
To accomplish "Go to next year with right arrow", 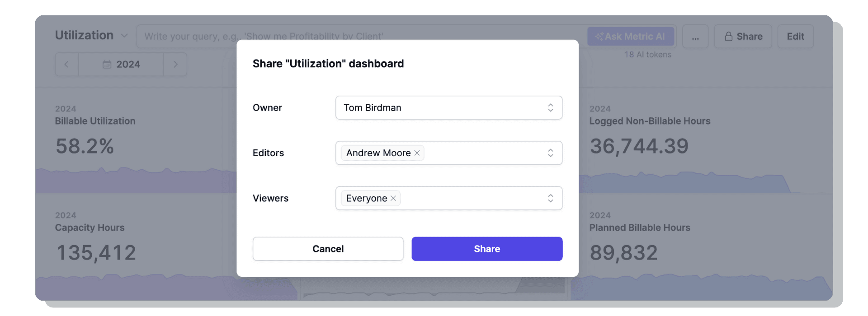I will (x=175, y=65).
